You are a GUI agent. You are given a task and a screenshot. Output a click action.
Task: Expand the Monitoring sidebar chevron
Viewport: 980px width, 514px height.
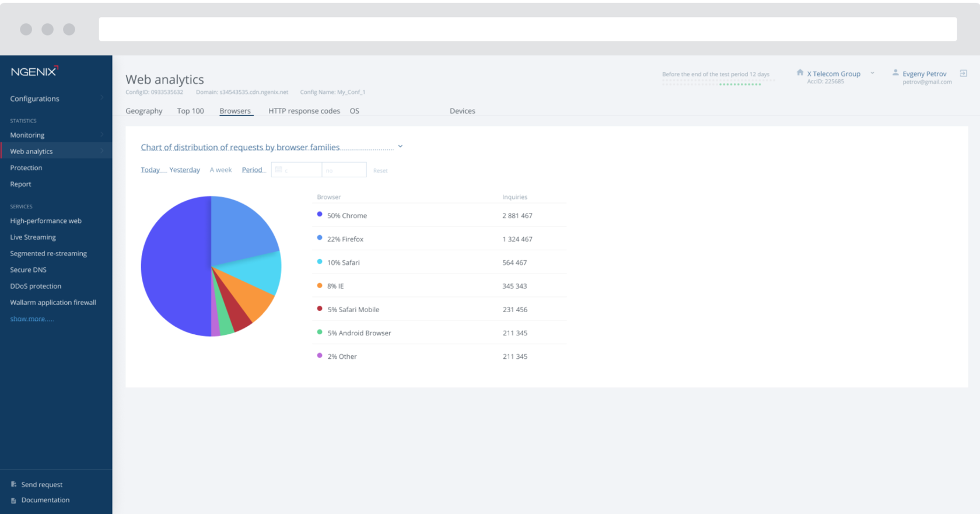(x=102, y=135)
